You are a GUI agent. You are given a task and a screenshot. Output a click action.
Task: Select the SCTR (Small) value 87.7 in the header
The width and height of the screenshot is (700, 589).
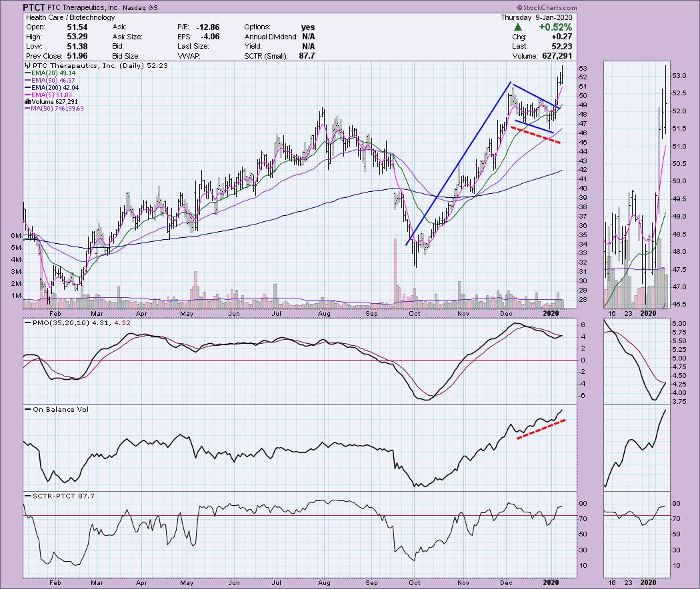(307, 56)
